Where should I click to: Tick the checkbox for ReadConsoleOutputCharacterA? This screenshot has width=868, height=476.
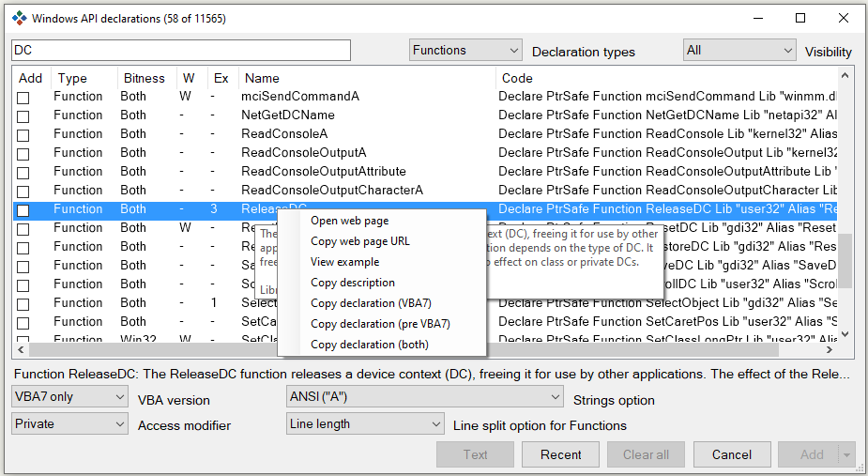click(x=23, y=192)
